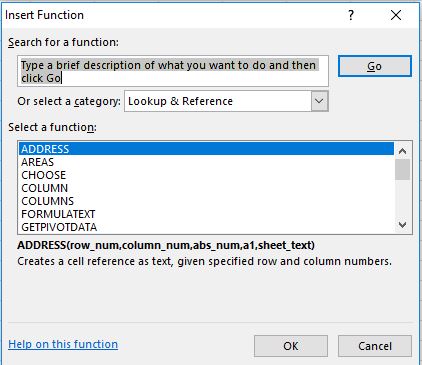Click the Go button
The image size is (422, 365).
[x=375, y=66]
